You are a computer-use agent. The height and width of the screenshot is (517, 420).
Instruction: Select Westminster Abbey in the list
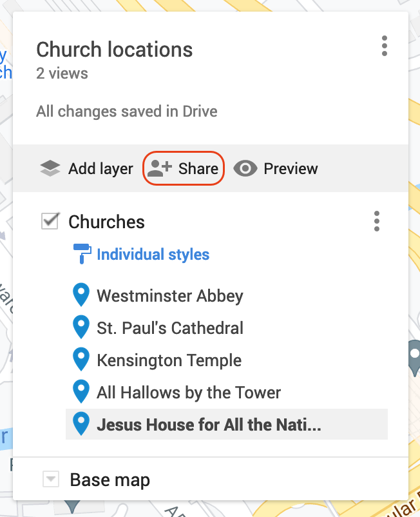click(x=170, y=296)
